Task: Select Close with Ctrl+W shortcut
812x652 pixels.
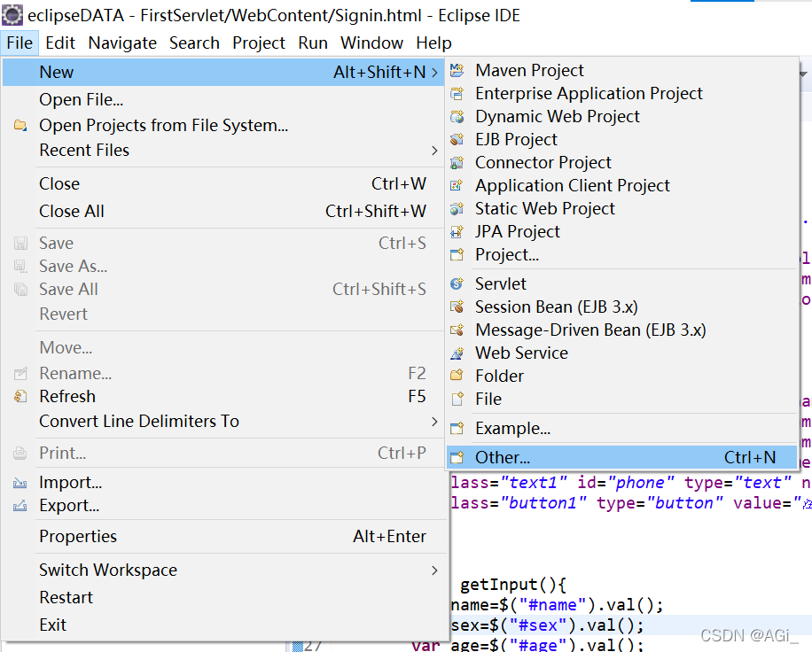Action: [223, 183]
